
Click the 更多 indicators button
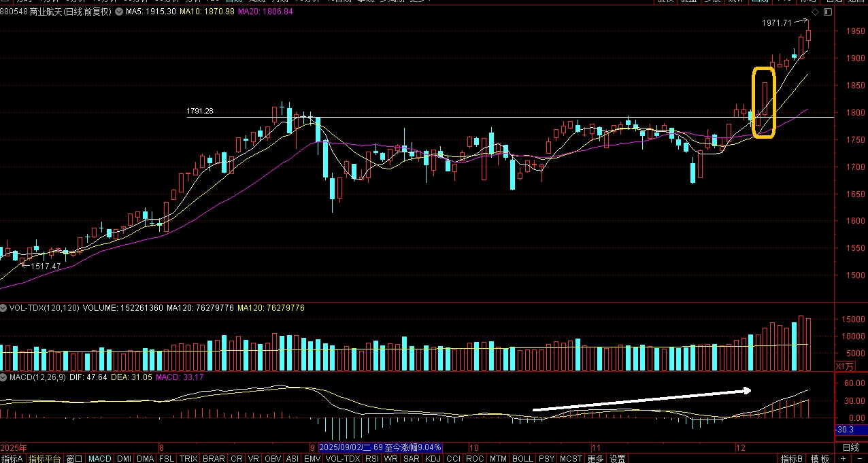595,458
